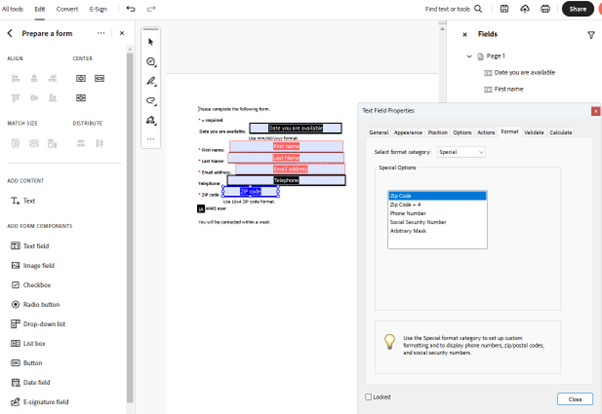Add a Drop-down list component

pyautogui.click(x=38, y=324)
